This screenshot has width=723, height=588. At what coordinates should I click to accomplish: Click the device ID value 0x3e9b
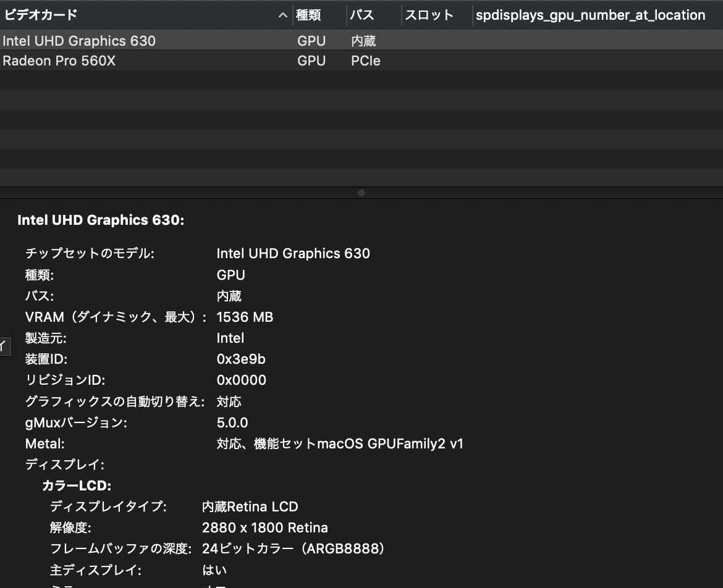(241, 359)
